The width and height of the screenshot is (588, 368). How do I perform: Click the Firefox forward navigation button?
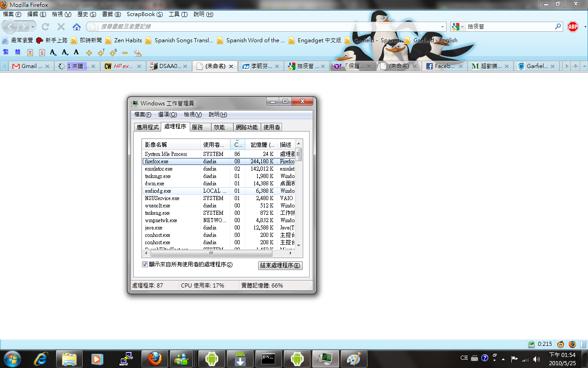point(23,27)
